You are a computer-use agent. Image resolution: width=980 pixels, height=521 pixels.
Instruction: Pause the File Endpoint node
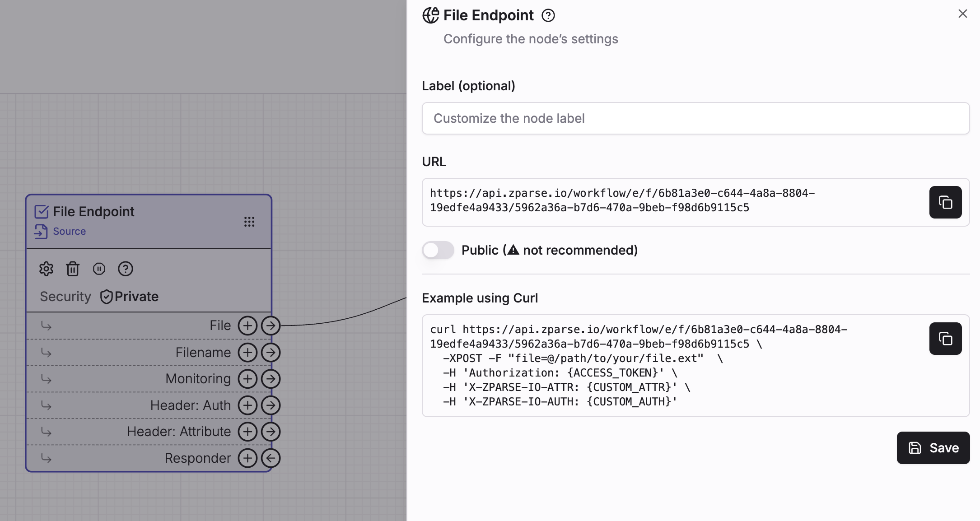(99, 269)
